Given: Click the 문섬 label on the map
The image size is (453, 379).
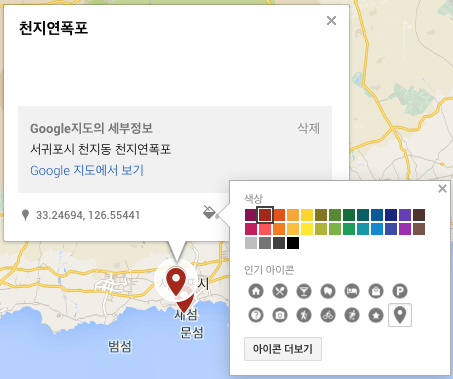Looking at the screenshot, I should (192, 332).
